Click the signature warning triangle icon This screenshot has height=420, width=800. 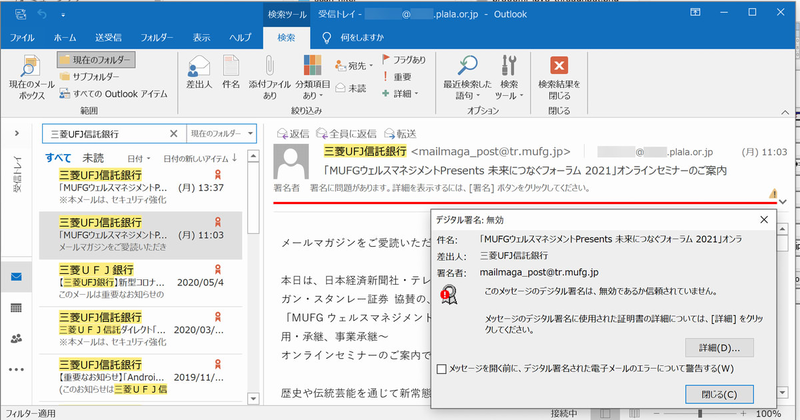point(773,193)
